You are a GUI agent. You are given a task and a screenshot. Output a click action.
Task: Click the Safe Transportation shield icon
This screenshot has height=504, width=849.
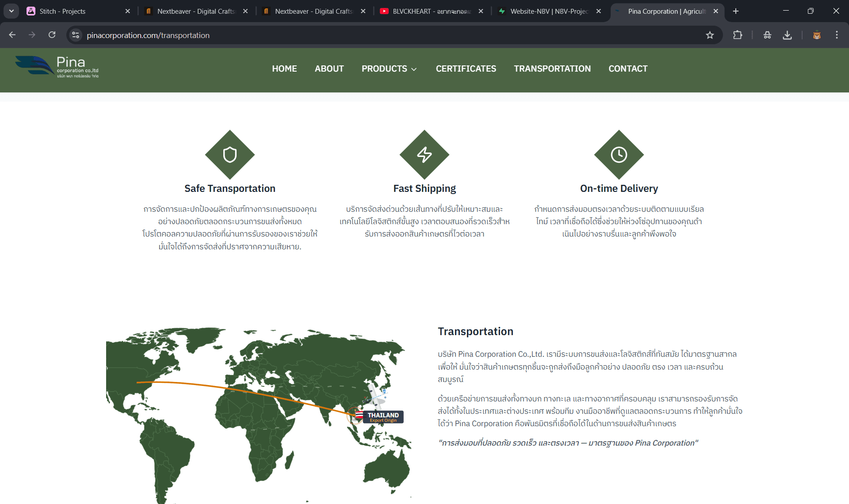pyautogui.click(x=229, y=155)
